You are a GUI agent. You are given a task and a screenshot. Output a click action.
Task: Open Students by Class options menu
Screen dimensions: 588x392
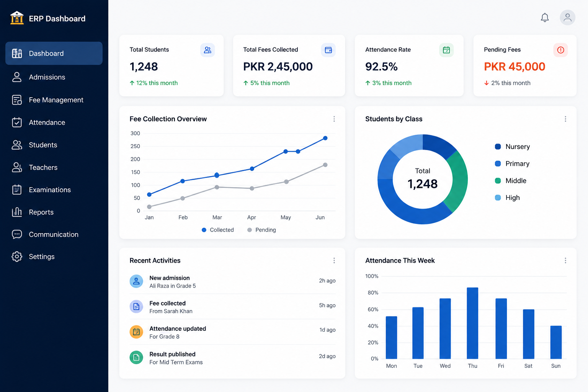coord(565,119)
